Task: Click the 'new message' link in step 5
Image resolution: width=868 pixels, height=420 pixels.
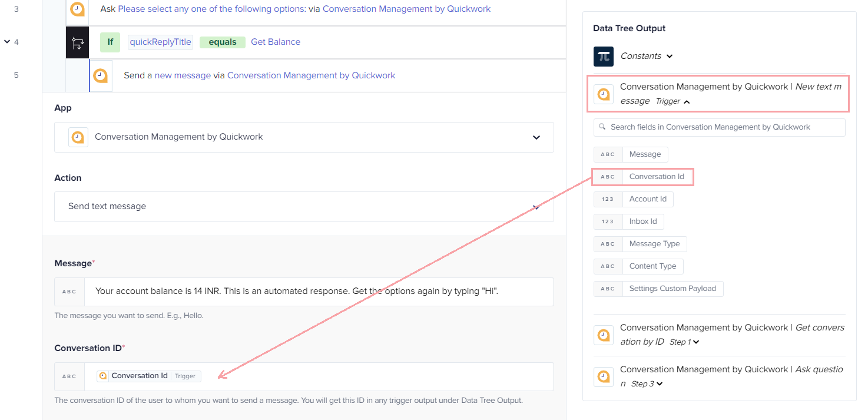Action: click(183, 75)
